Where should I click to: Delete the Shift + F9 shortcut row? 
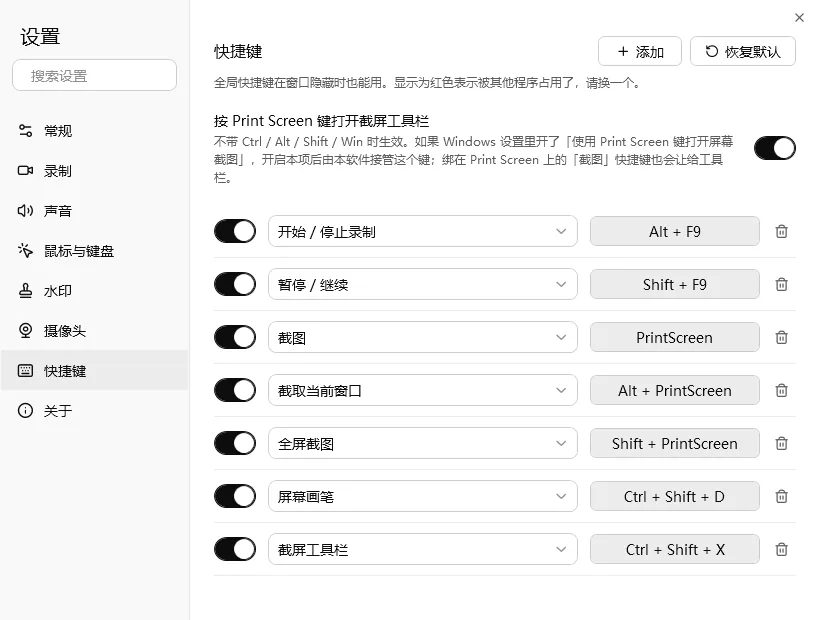(781, 284)
